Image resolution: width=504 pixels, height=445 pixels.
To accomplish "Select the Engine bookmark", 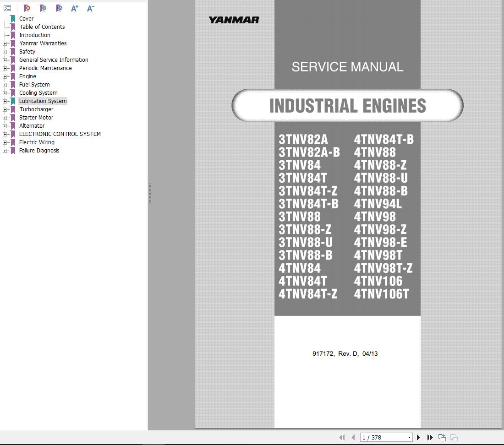I will [x=27, y=76].
